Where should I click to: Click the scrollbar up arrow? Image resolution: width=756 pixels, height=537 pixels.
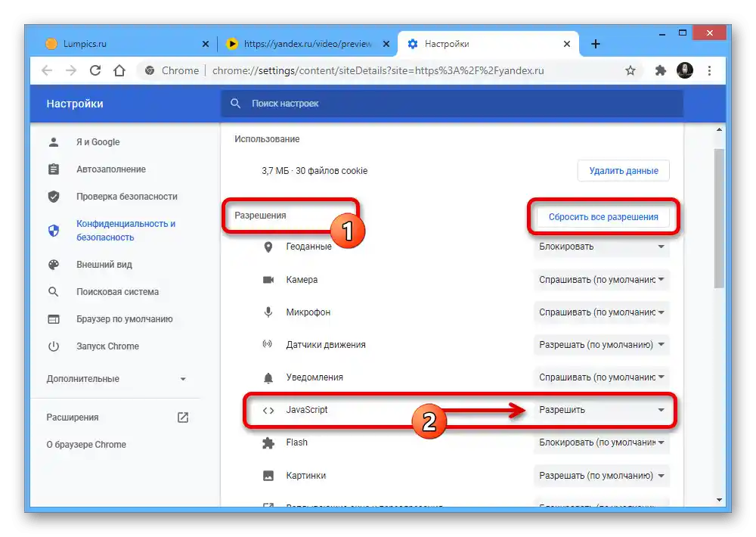coord(719,130)
